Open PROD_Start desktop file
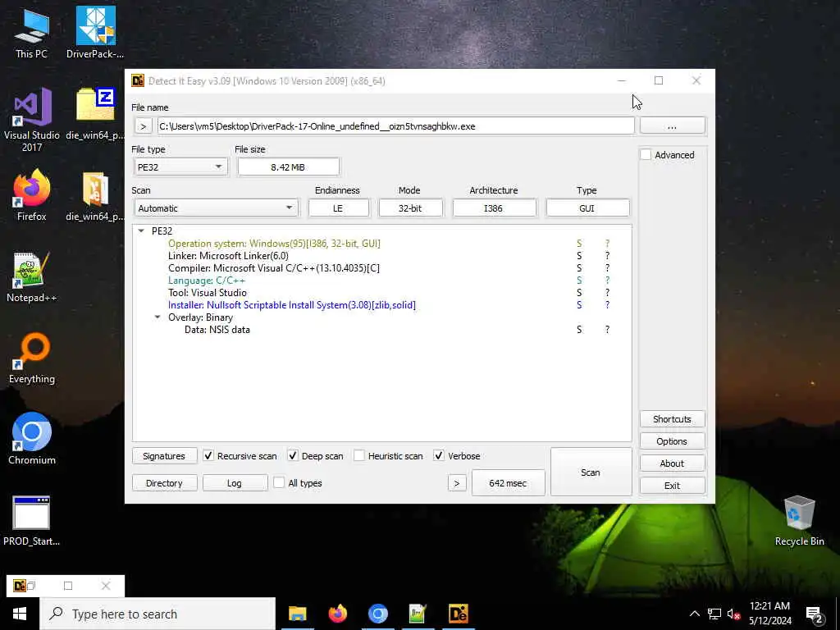Screen dimensions: 840x630 click(x=32, y=521)
